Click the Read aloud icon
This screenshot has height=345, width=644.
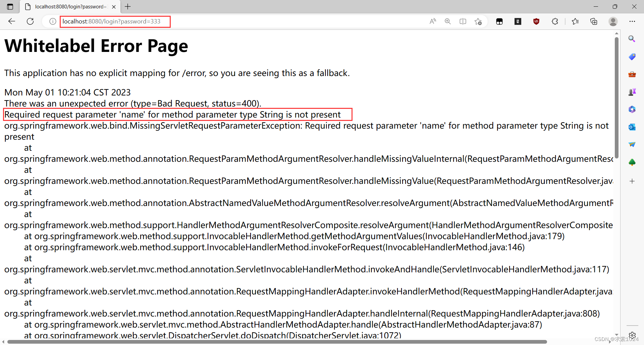(x=433, y=21)
